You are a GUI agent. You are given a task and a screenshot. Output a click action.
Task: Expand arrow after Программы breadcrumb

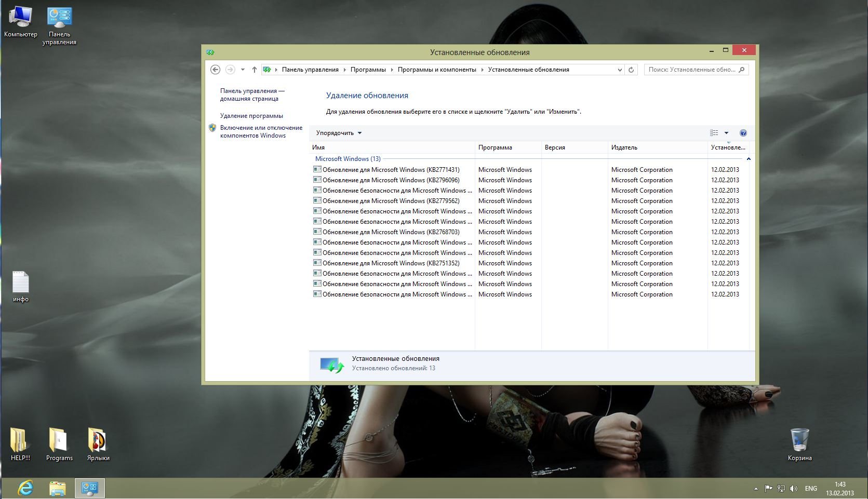(x=392, y=70)
